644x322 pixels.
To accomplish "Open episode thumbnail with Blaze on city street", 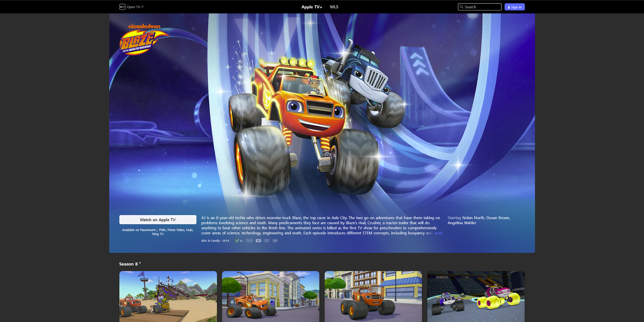I will (373, 297).
